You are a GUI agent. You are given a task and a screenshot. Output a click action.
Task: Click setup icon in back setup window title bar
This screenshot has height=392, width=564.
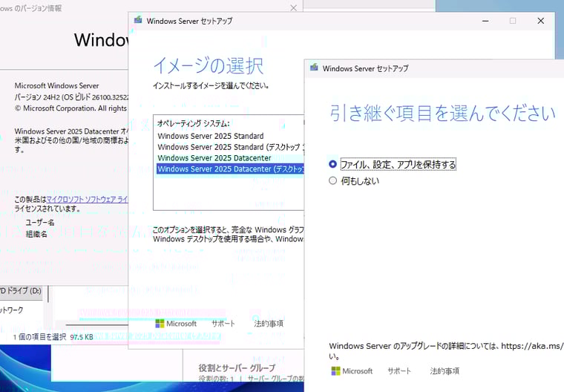click(x=138, y=20)
